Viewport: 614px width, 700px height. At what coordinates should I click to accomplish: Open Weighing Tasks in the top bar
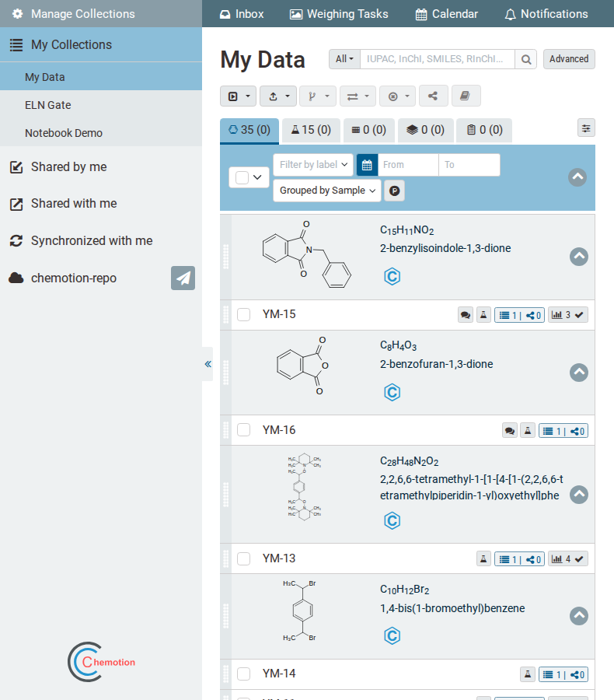(x=339, y=14)
